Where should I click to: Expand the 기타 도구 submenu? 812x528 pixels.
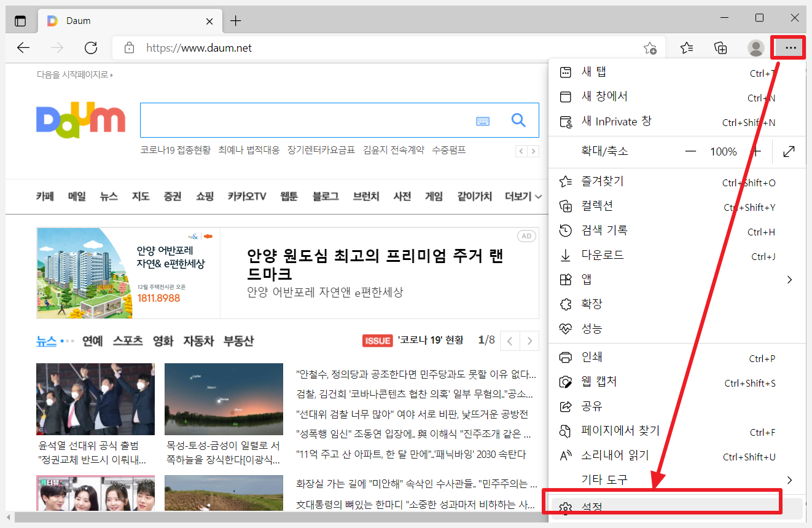click(x=677, y=480)
